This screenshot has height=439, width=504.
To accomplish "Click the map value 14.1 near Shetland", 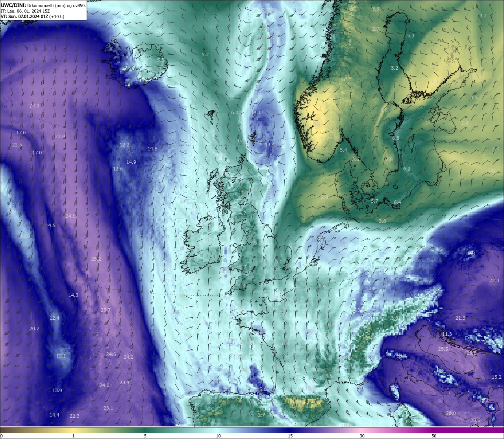I will 256,112.
